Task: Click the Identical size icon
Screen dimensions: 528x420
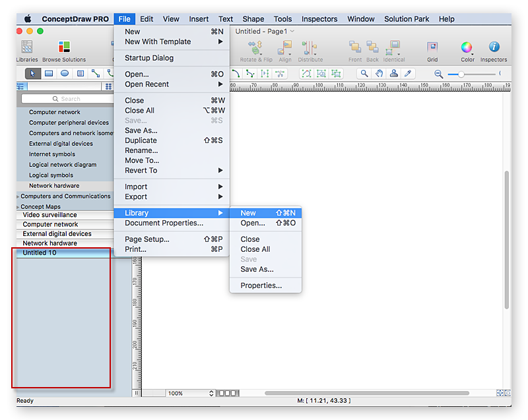Action: pyautogui.click(x=393, y=47)
